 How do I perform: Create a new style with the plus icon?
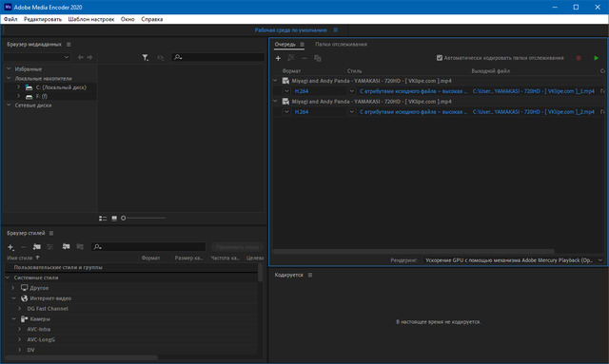(x=10, y=247)
